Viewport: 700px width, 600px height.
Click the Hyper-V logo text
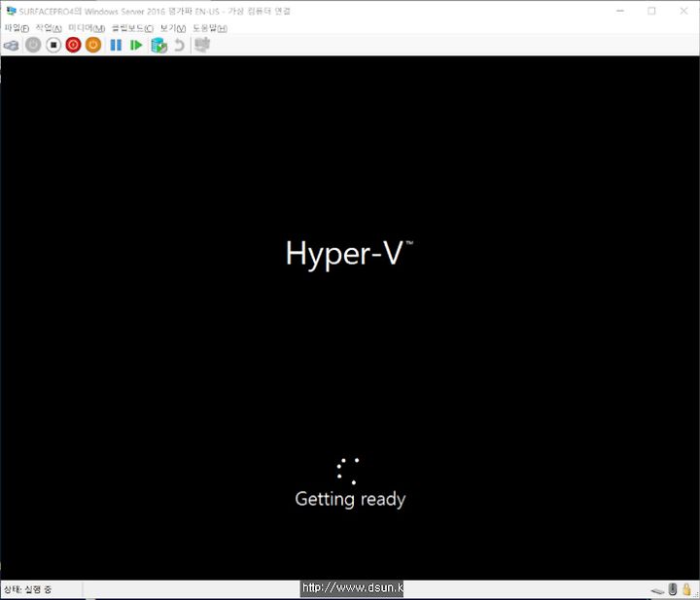349,254
